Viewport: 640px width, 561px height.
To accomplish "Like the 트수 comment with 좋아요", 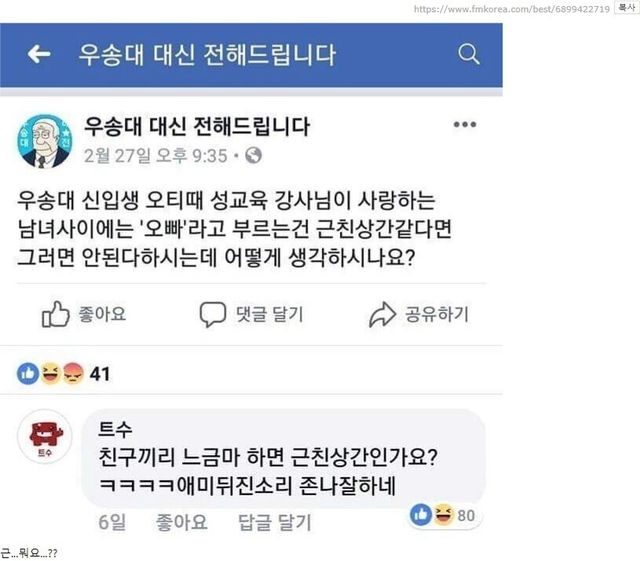I will [181, 521].
